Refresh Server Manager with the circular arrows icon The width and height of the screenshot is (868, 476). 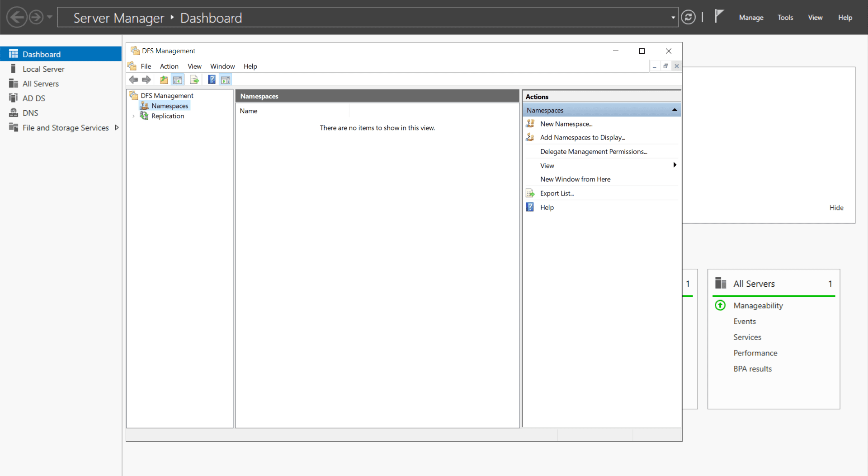[x=688, y=18]
